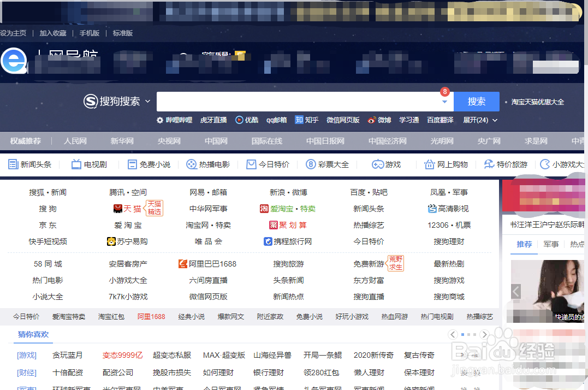The image size is (588, 390).
Task: Click 电视剧 TV icon
Action: (x=76, y=164)
